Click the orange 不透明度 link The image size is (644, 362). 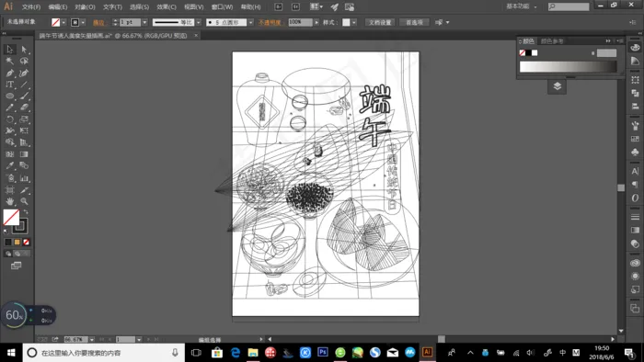(270, 23)
